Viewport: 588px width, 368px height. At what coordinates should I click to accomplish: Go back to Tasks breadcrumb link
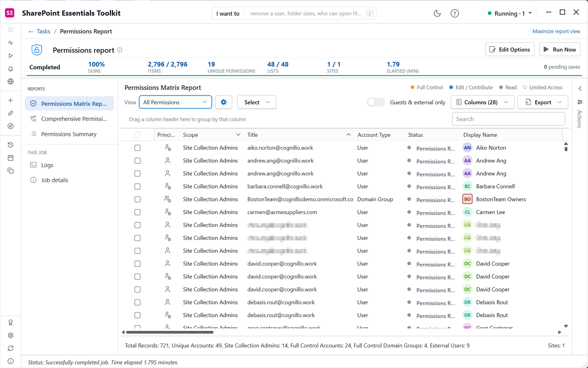pos(39,31)
